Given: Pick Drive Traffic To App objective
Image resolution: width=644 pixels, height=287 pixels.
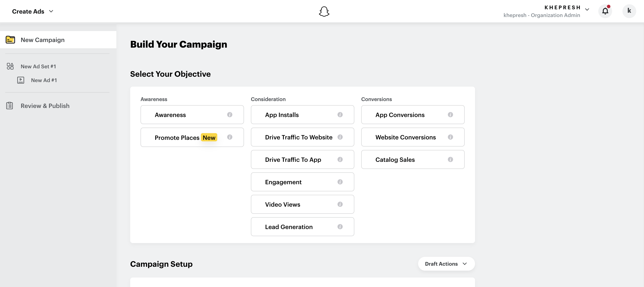Looking at the screenshot, I should tap(302, 159).
